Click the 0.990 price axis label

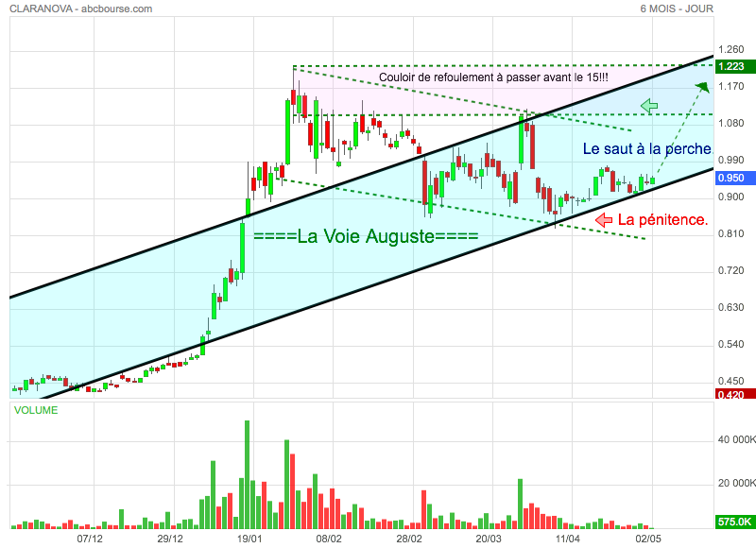point(730,160)
